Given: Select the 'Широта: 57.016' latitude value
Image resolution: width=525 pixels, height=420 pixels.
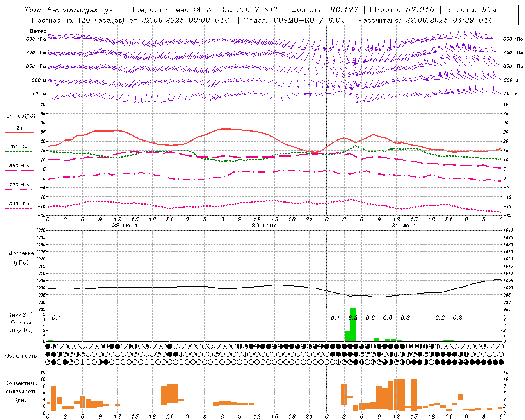Looking at the screenshot, I should (402, 10).
